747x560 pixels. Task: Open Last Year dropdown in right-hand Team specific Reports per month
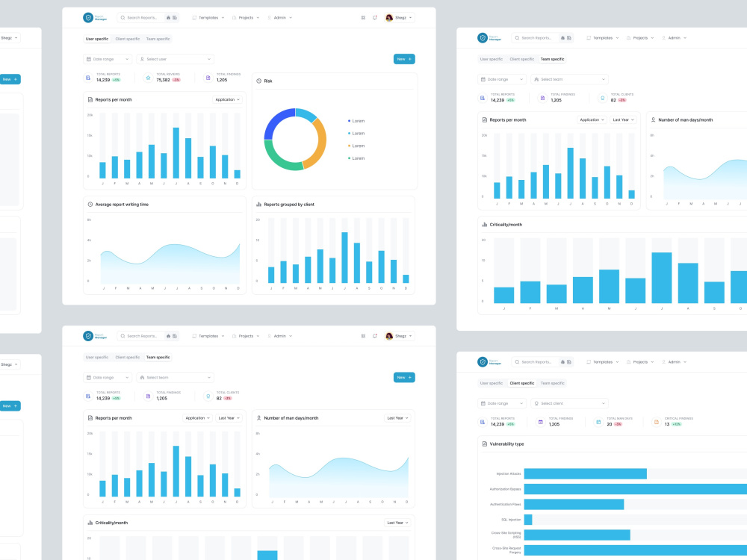point(623,120)
